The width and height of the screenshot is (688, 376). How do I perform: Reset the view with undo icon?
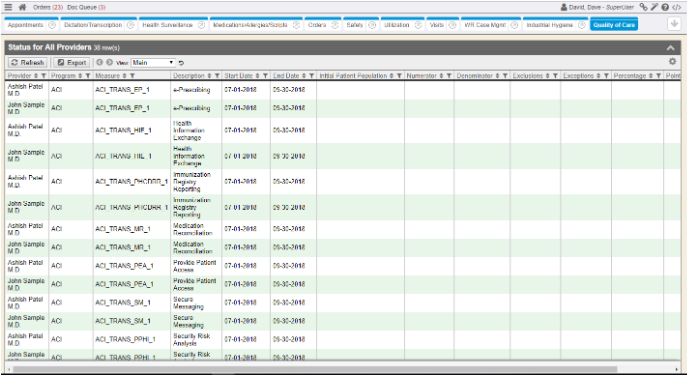tap(181, 63)
